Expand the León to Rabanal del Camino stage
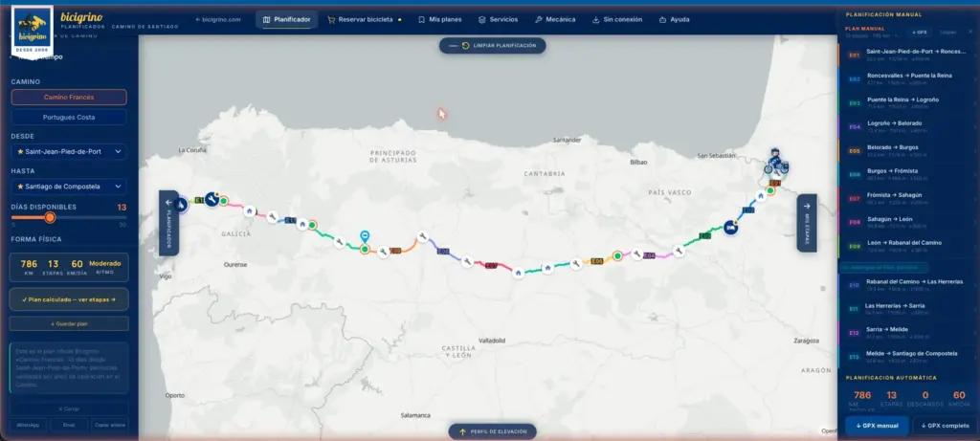Screen dimensions: 980x441 [x=909, y=246]
